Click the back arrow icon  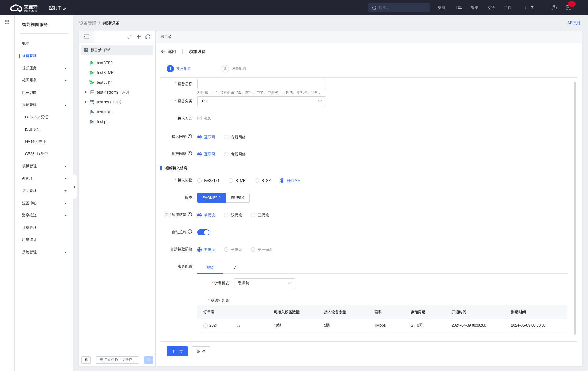click(163, 52)
